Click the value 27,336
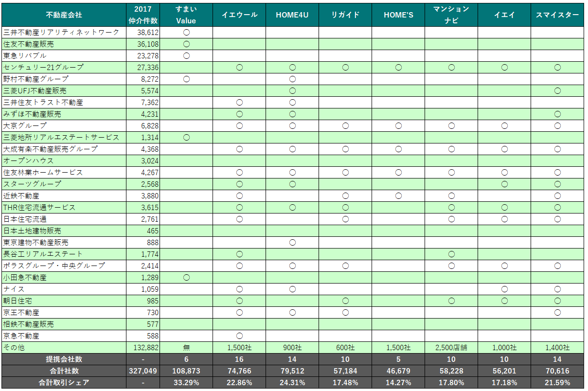The width and height of the screenshot is (588, 391). coord(147,68)
